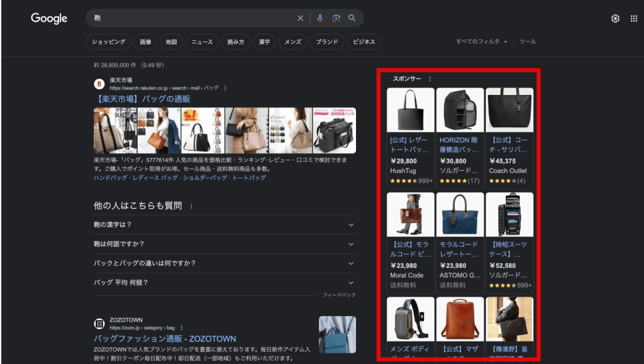The width and height of the screenshot is (644, 364).
Task: Select the ブランド filter chip
Action: pos(327,42)
